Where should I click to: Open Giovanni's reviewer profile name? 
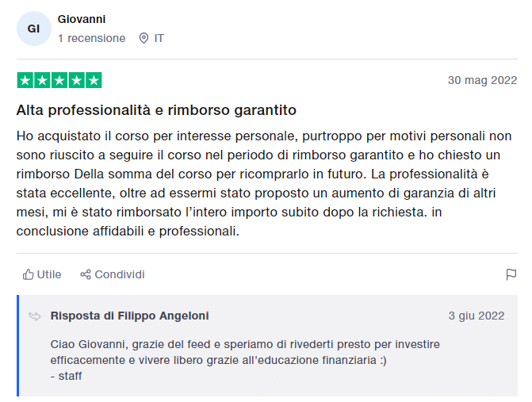[x=82, y=19]
